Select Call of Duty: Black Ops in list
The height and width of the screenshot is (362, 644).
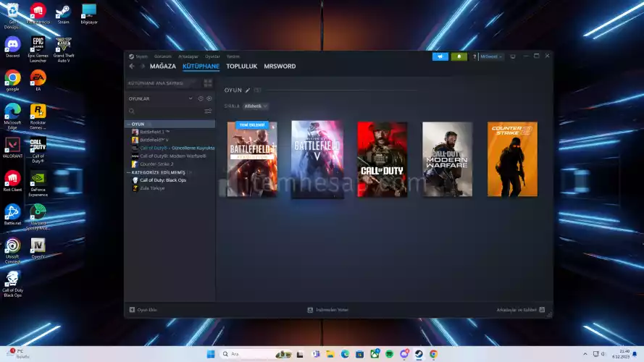click(163, 180)
